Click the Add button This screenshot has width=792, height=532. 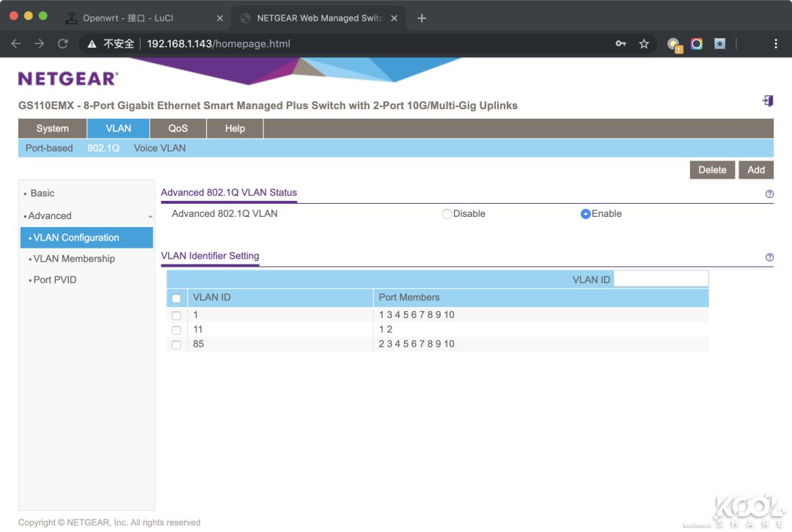tap(755, 170)
